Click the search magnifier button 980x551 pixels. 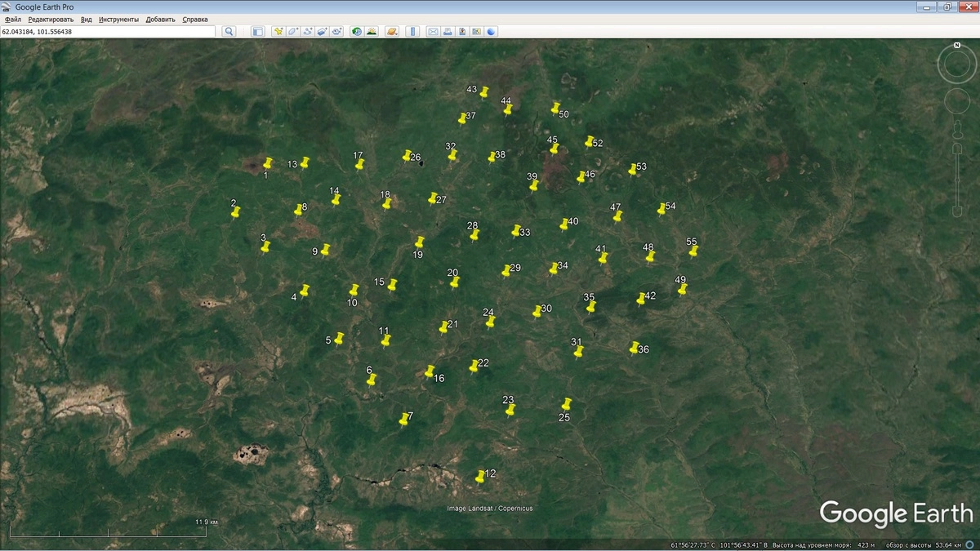coord(229,31)
